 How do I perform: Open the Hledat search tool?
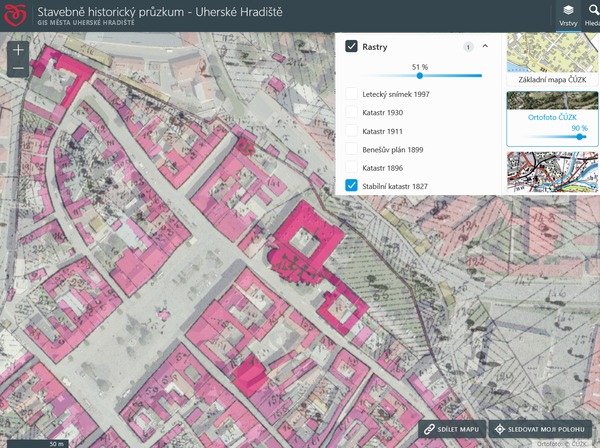pos(592,16)
